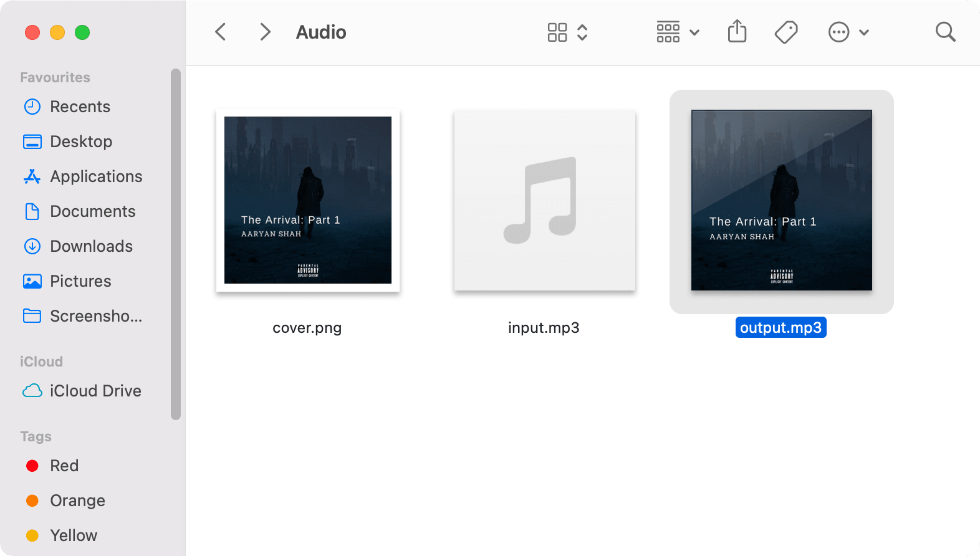This screenshot has height=556, width=980.
Task: Open the group-by items icon
Action: click(668, 32)
